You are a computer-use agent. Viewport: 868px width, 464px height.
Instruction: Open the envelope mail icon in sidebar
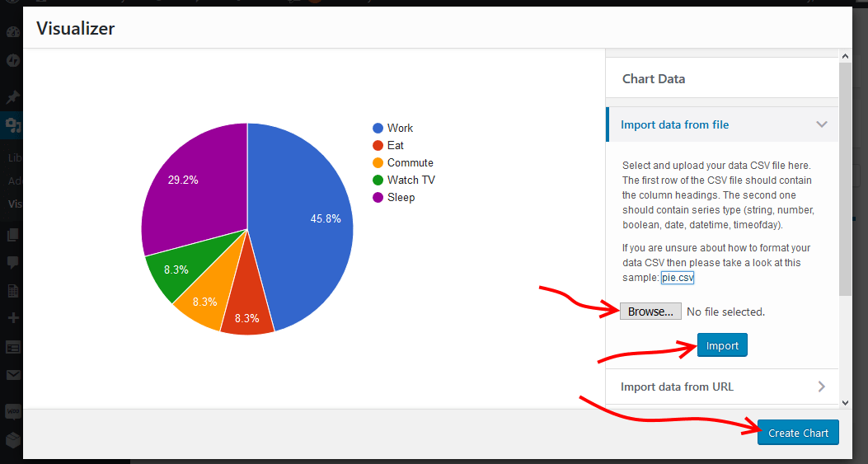12,375
